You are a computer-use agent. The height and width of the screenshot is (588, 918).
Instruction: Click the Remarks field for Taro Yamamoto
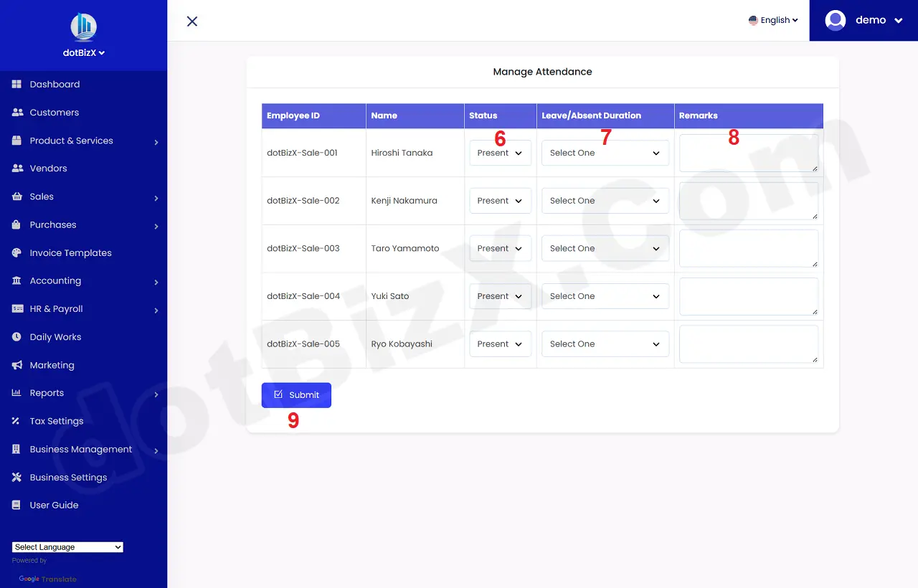(x=748, y=248)
